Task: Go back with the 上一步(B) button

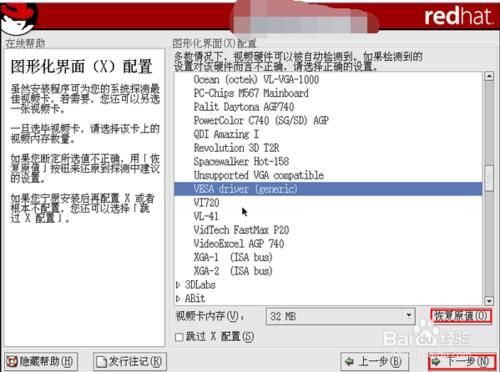Action: coord(375,362)
